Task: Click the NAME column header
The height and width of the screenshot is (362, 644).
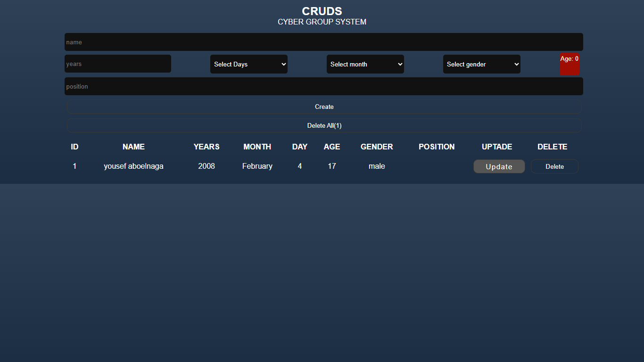Action: (x=133, y=147)
